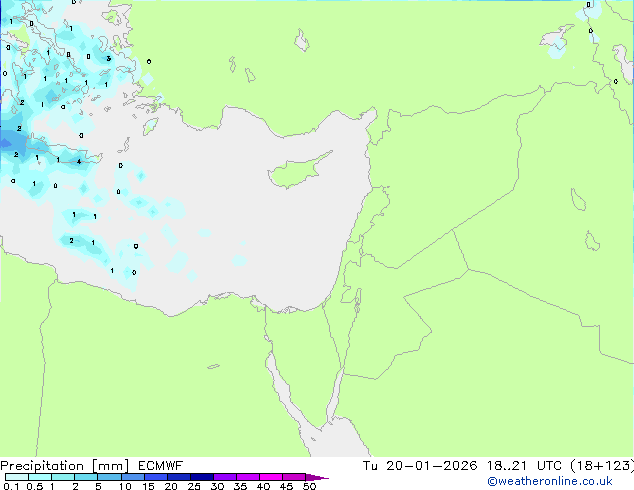Click the legend label '20'
This screenshot has width=634, height=490.
pos(171,486)
